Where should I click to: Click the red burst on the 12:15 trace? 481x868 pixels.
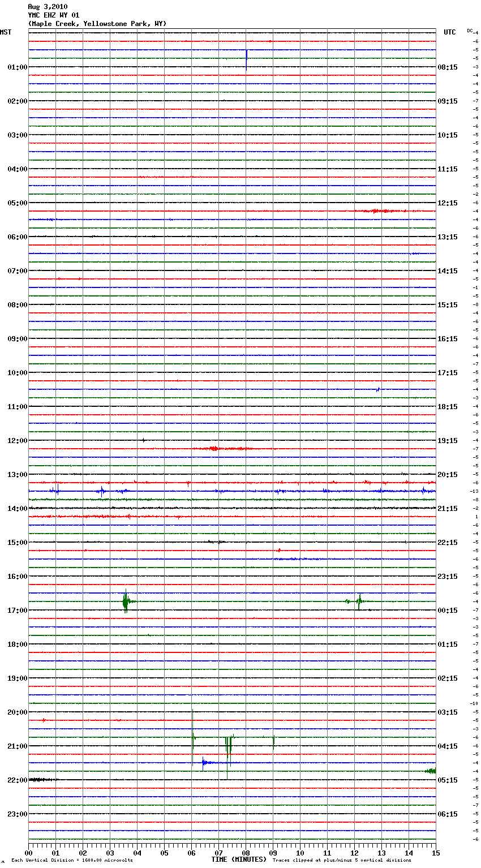(x=214, y=449)
